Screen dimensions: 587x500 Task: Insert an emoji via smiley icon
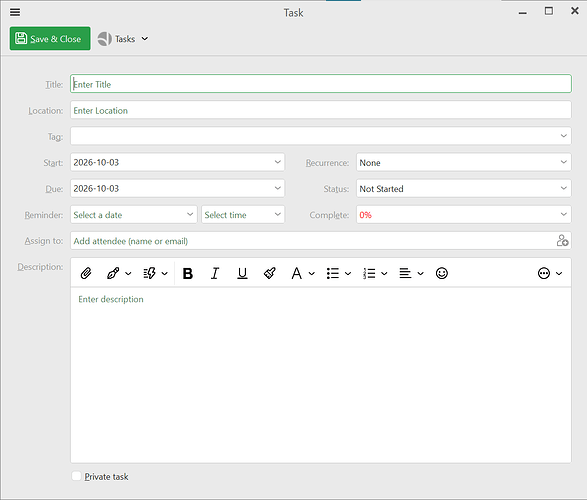(x=442, y=273)
